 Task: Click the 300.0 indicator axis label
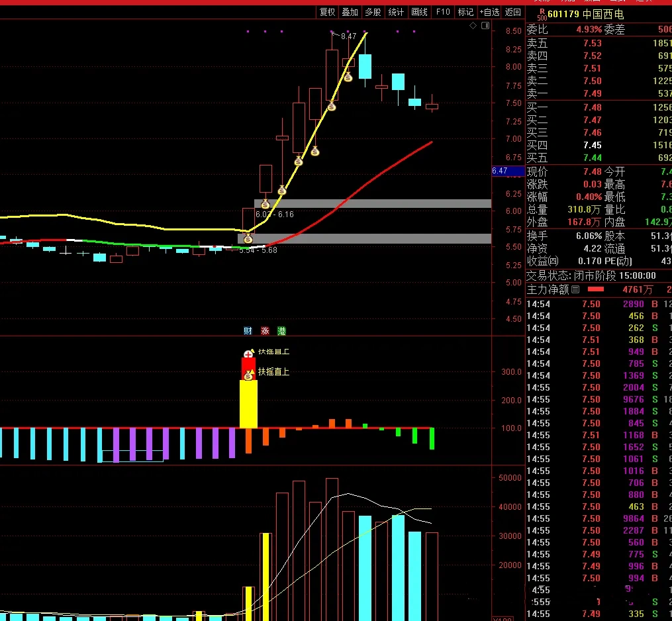click(511, 372)
